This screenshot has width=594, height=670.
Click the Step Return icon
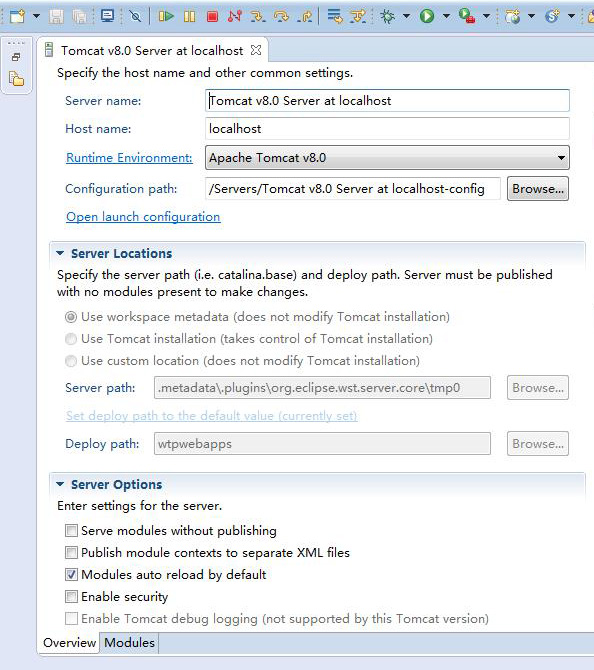(x=305, y=17)
